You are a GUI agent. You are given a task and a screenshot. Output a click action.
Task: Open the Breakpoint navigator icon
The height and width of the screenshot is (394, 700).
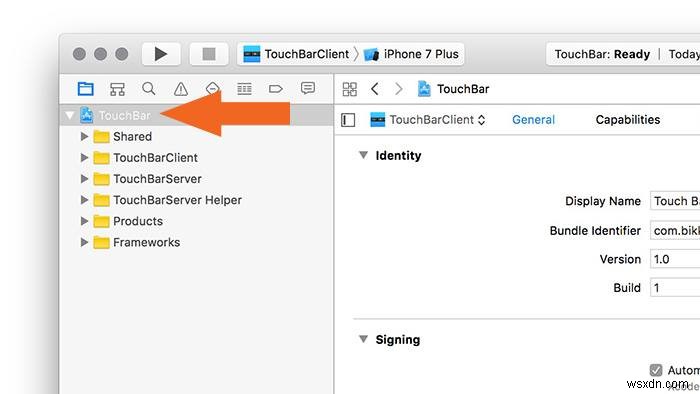276,89
